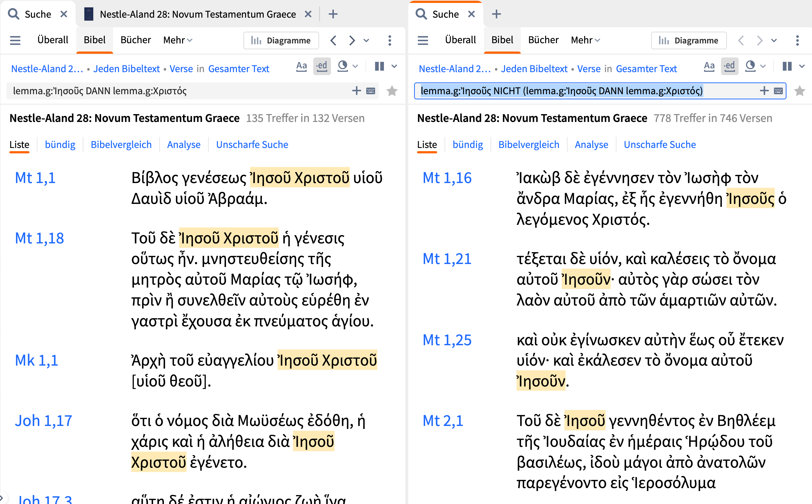Open Mt 2,1 verse reference

click(443, 420)
